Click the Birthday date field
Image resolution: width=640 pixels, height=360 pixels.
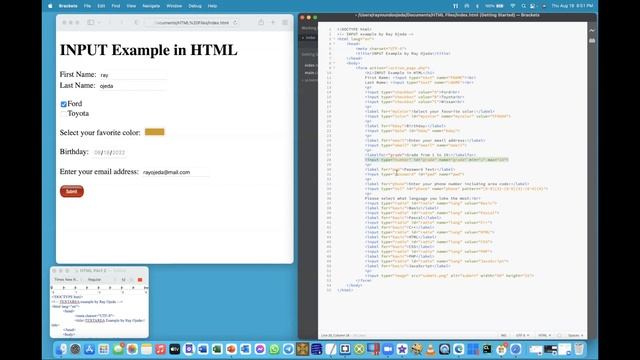tap(109, 152)
